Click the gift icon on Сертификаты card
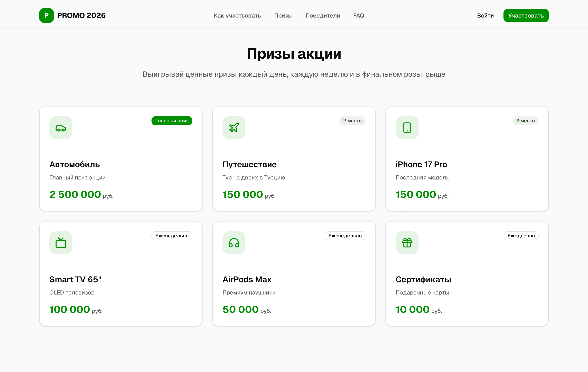Image resolution: width=588 pixels, height=372 pixels. [x=407, y=243]
